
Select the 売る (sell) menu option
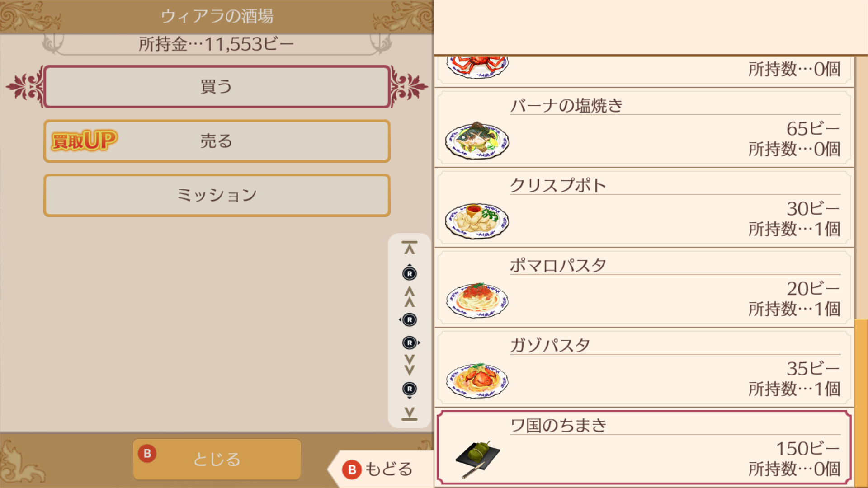pos(217,141)
